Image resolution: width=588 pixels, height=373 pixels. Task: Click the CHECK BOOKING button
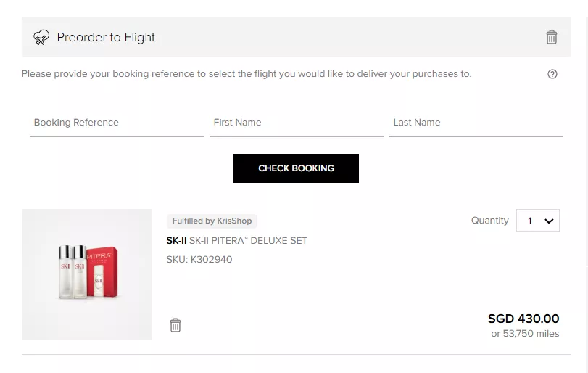tap(296, 168)
